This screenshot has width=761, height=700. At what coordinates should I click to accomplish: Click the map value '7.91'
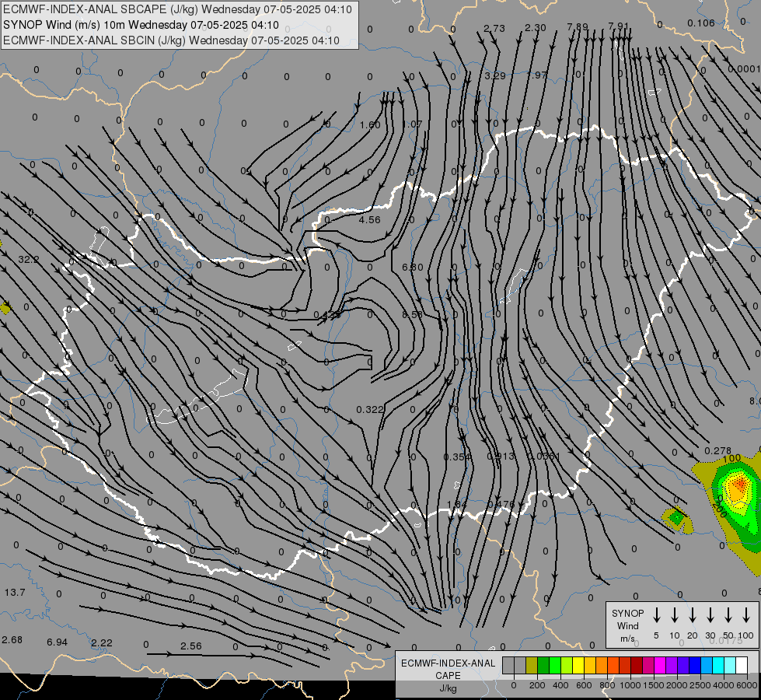point(618,26)
